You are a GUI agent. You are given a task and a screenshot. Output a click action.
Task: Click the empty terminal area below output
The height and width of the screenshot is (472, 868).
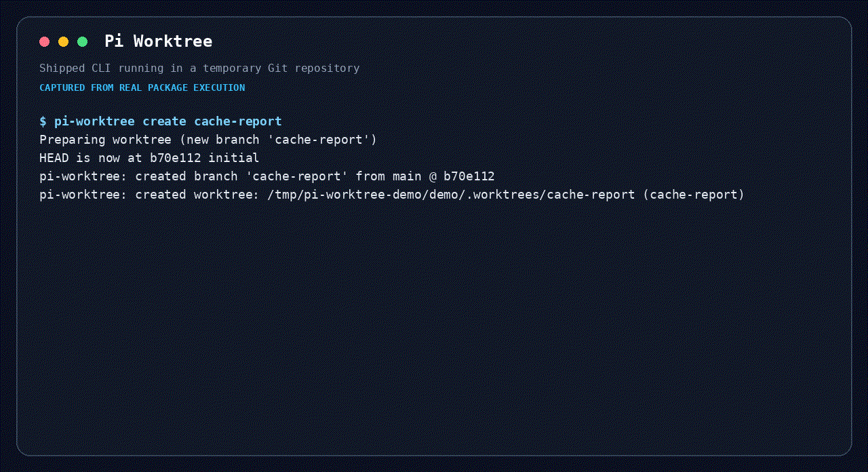click(434, 326)
